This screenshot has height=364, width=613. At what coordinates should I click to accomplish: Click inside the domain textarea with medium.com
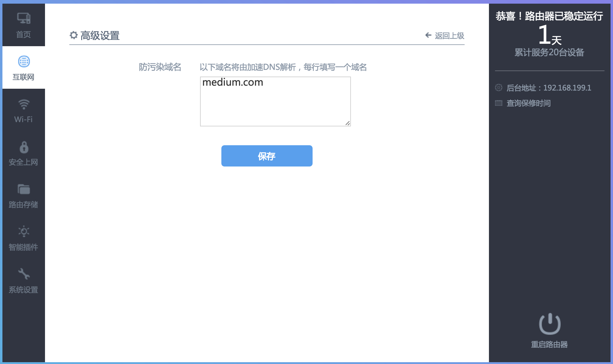tap(275, 101)
